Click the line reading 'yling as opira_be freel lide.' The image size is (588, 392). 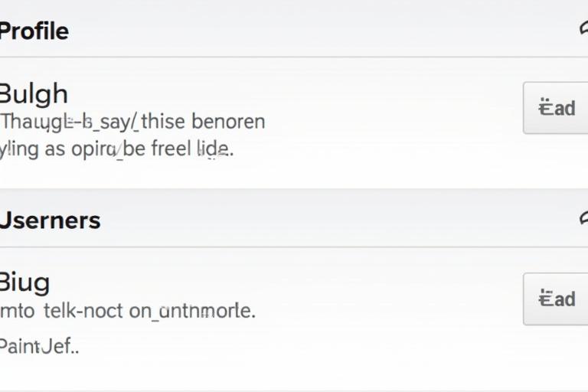tap(116, 149)
